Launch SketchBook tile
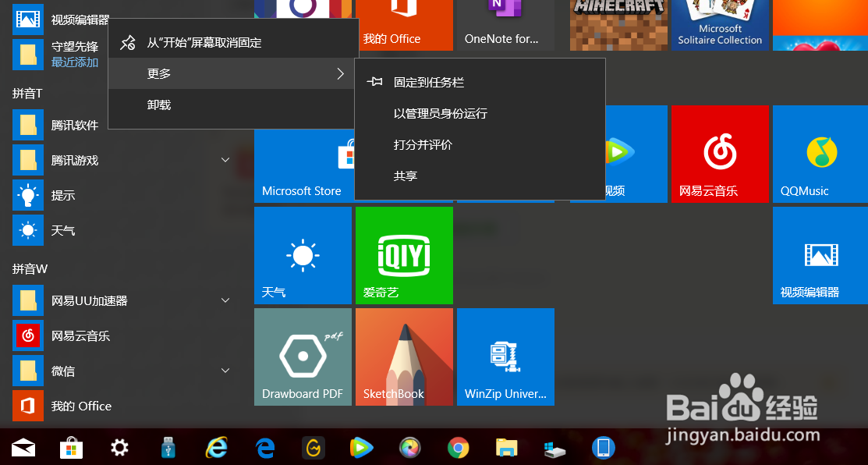868x465 pixels. [x=404, y=357]
